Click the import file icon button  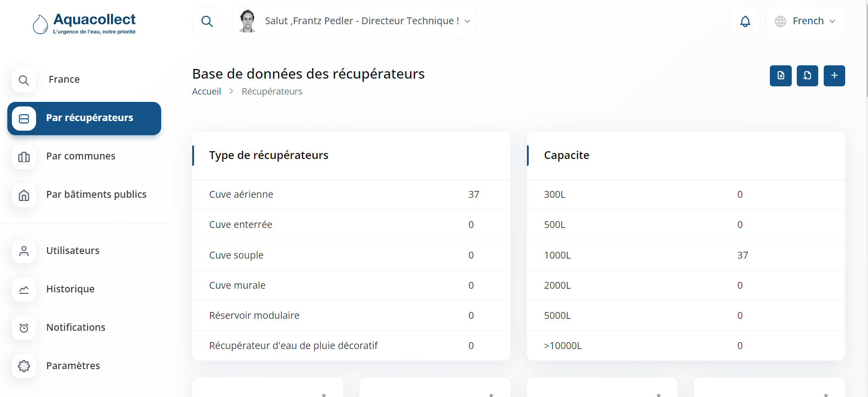(807, 76)
